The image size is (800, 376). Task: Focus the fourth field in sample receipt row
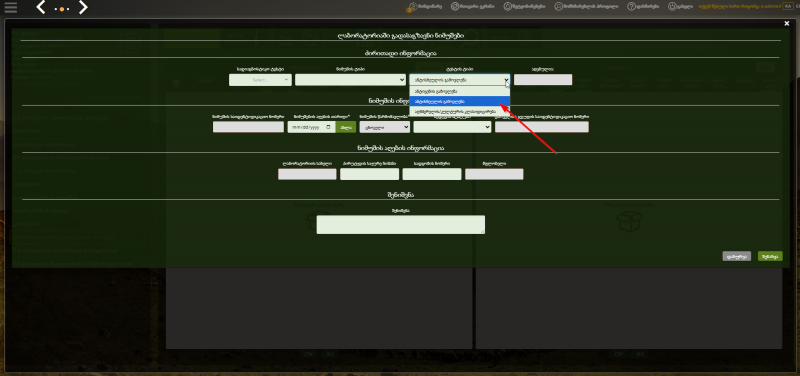point(494,174)
